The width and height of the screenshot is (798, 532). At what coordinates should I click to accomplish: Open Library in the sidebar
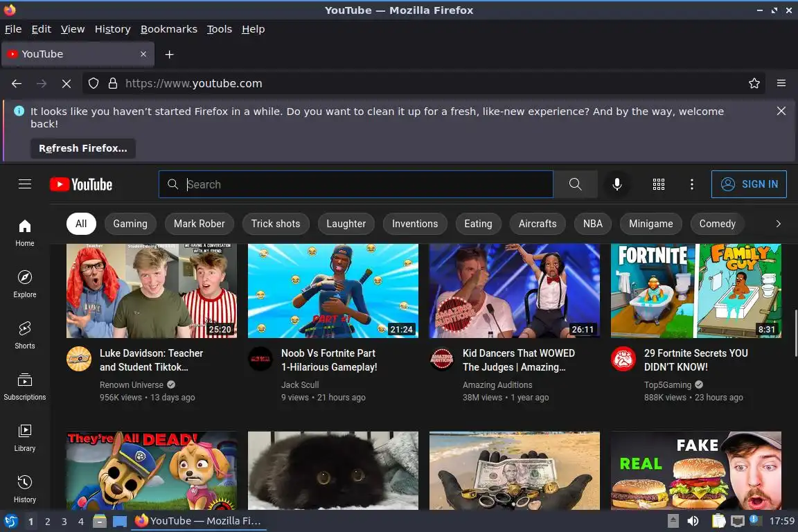point(24,438)
